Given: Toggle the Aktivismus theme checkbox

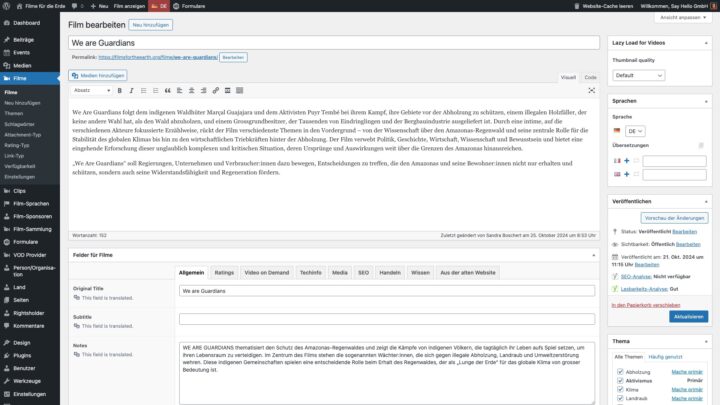Looking at the screenshot, I should click(619, 380).
